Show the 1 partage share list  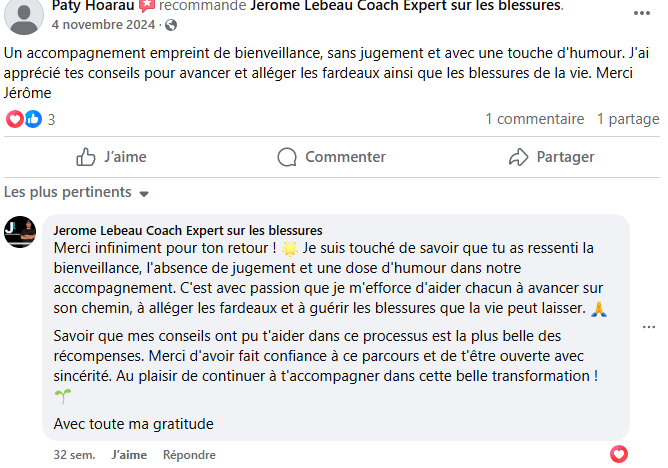pos(628,119)
